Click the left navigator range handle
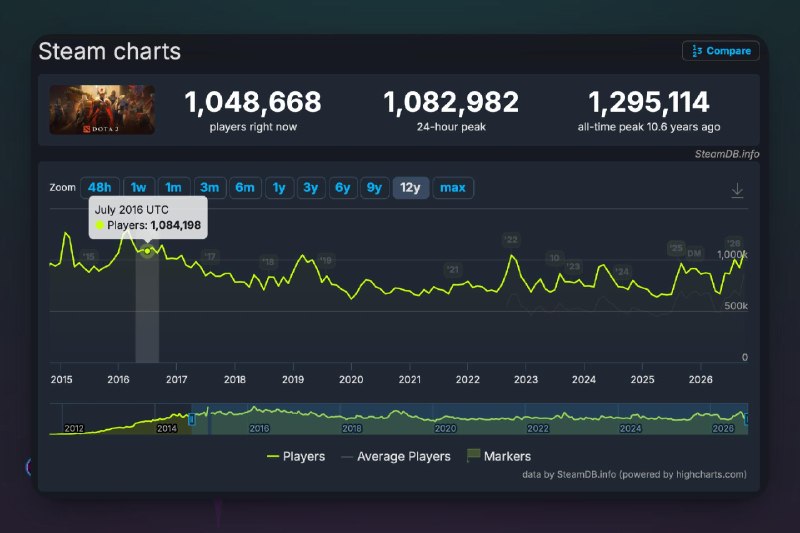 click(192, 419)
